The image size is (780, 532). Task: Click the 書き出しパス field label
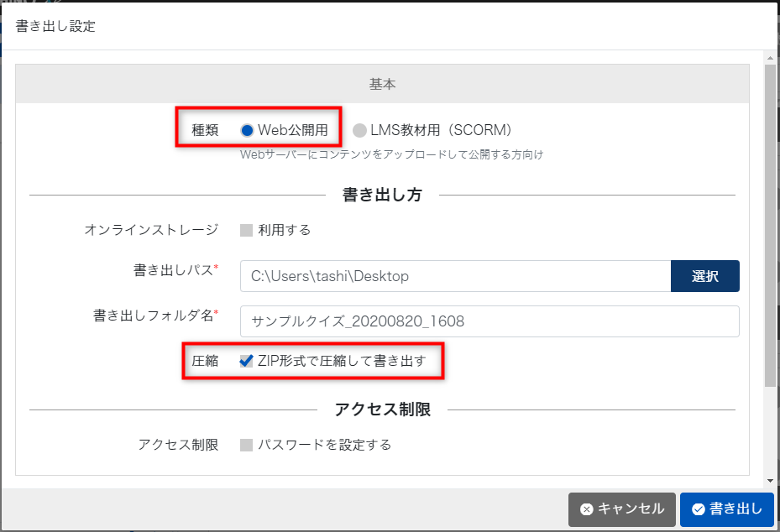[173, 270]
